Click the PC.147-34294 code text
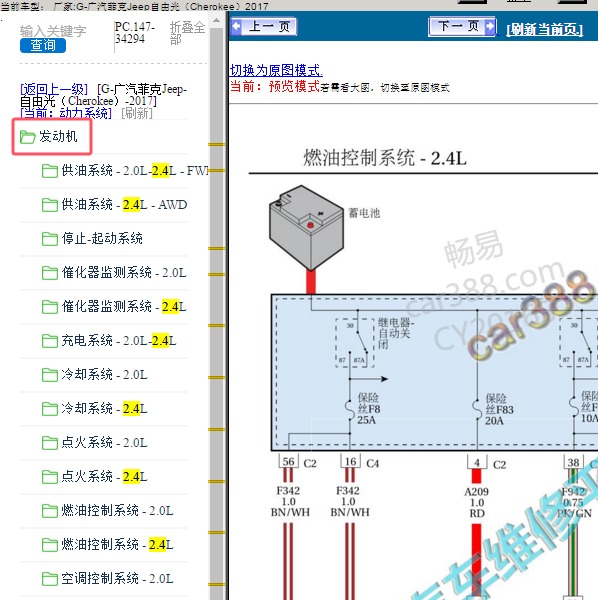598x600 pixels. (x=135, y=33)
